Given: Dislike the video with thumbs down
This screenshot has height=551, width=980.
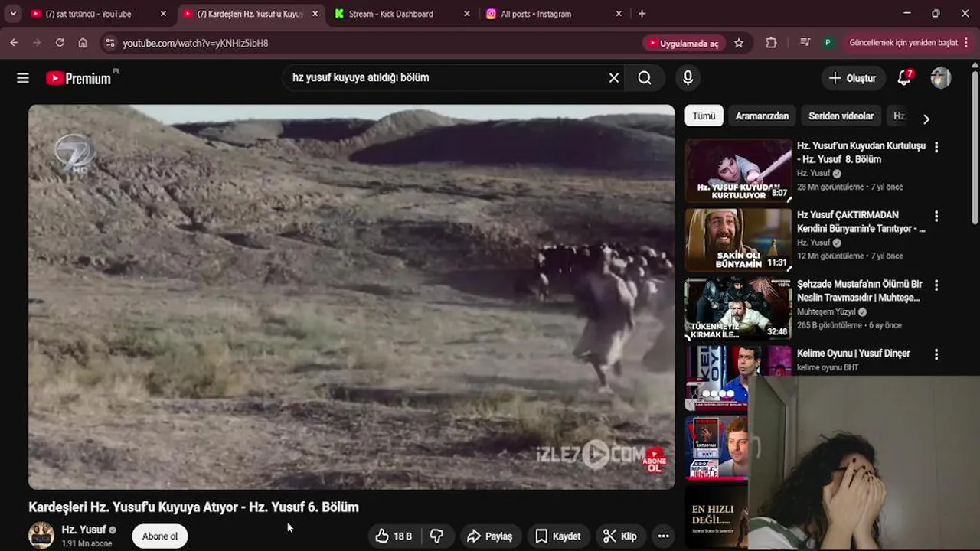Looking at the screenshot, I should pyautogui.click(x=437, y=536).
